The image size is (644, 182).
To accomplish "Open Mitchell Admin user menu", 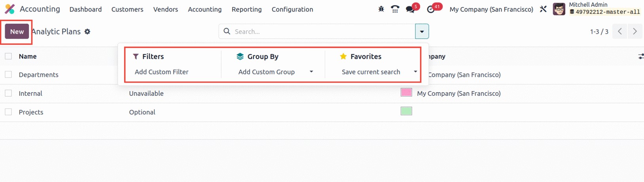I will (x=597, y=9).
